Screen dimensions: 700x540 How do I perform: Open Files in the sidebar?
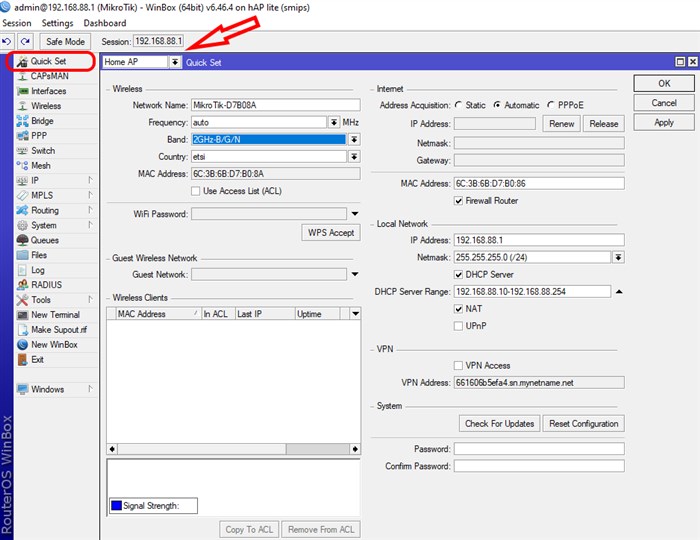39,255
